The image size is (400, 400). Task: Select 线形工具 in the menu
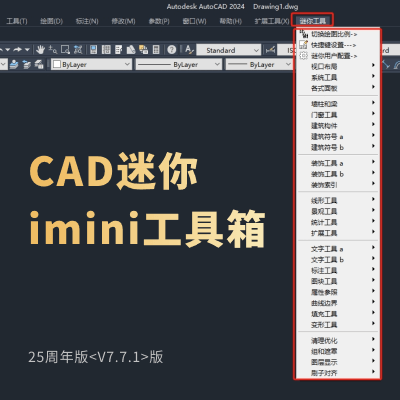pos(337,200)
